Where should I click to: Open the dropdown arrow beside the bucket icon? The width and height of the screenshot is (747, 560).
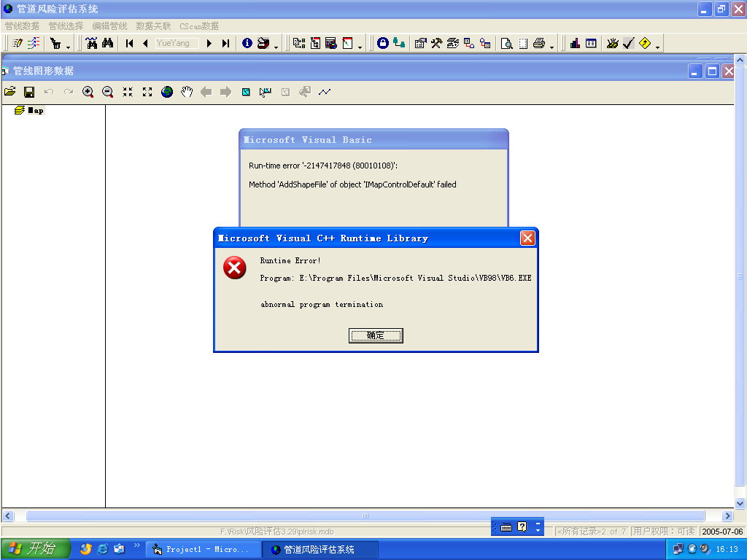68,46
